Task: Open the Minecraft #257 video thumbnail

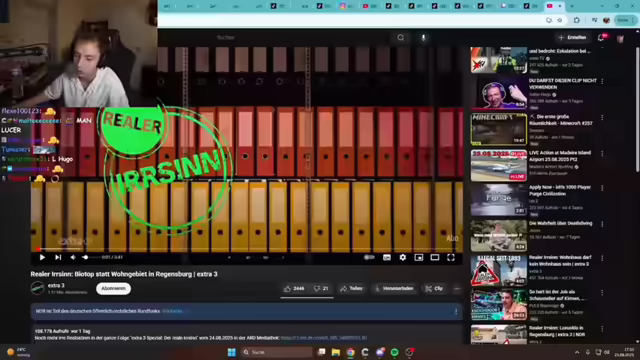Action: 498,129
